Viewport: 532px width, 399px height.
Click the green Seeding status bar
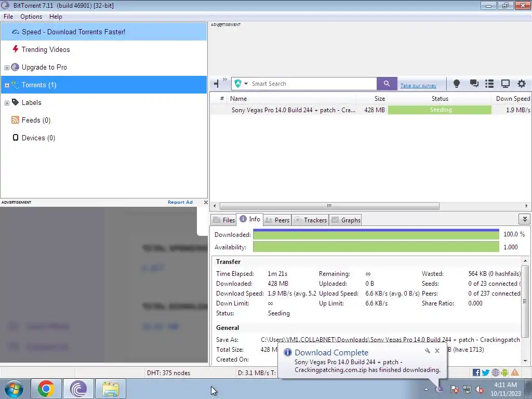pos(440,110)
